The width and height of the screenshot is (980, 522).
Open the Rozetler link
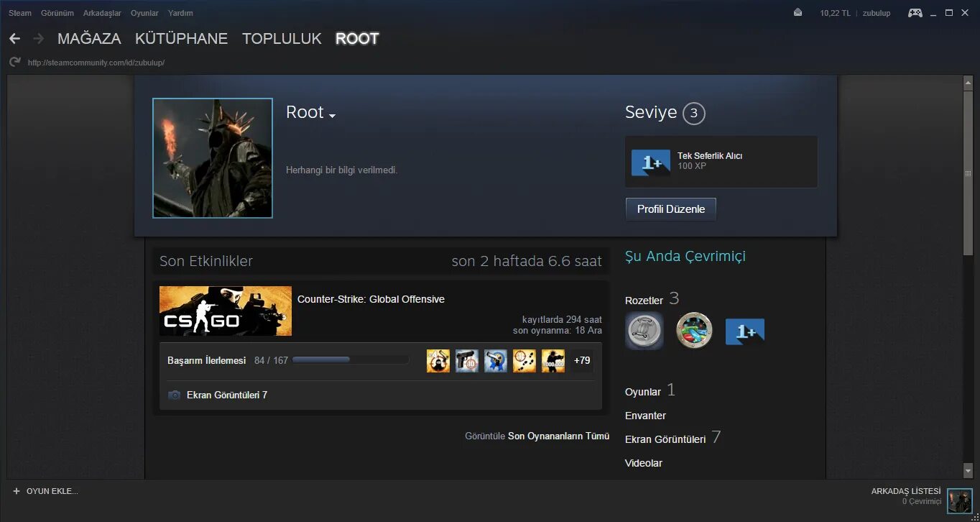[644, 301]
